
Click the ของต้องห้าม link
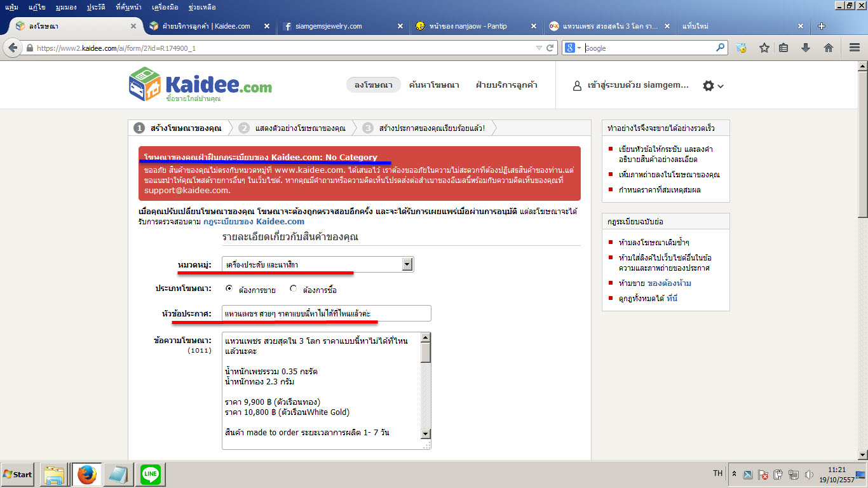[669, 283]
